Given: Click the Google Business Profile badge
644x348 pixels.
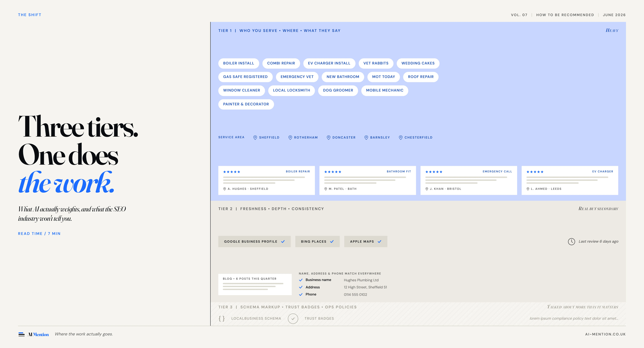Looking at the screenshot, I should (254, 241).
